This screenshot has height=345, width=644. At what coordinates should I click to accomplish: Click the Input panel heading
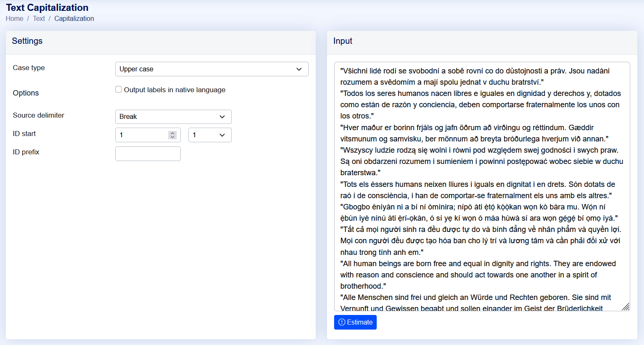(343, 41)
